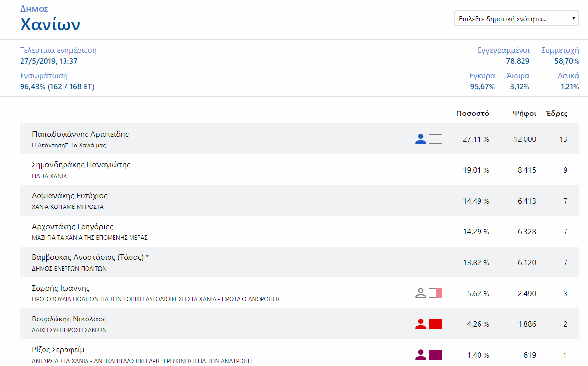
Task: Click party name ΔΗΜΟΣ ΕΝΕΡΓΩΝ ΠΟΛΙΤΩΝ
Action: point(69,269)
